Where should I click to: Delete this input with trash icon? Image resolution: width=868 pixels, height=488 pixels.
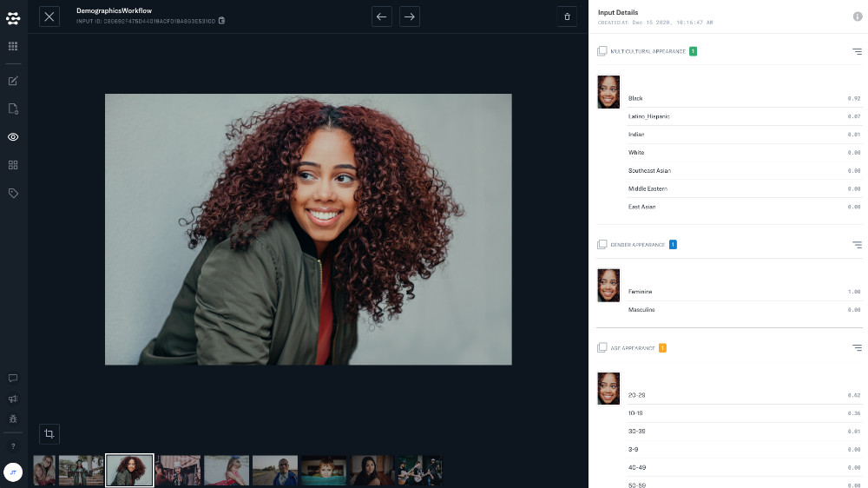tap(567, 16)
